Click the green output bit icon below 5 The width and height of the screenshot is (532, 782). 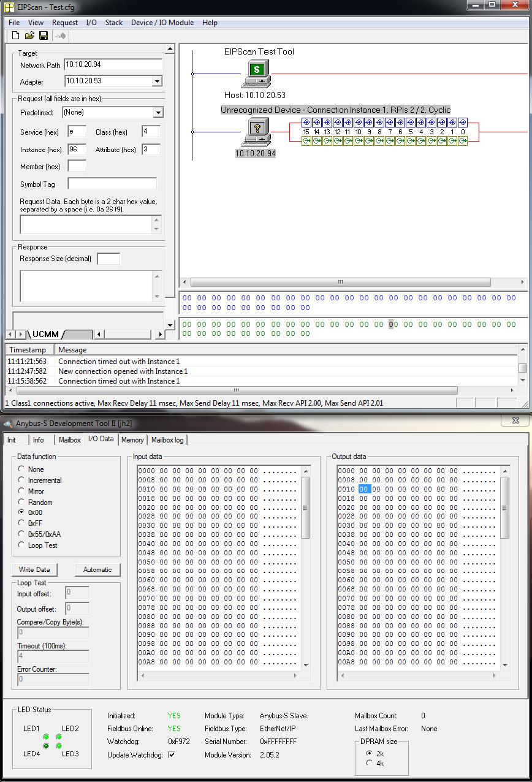(x=411, y=141)
